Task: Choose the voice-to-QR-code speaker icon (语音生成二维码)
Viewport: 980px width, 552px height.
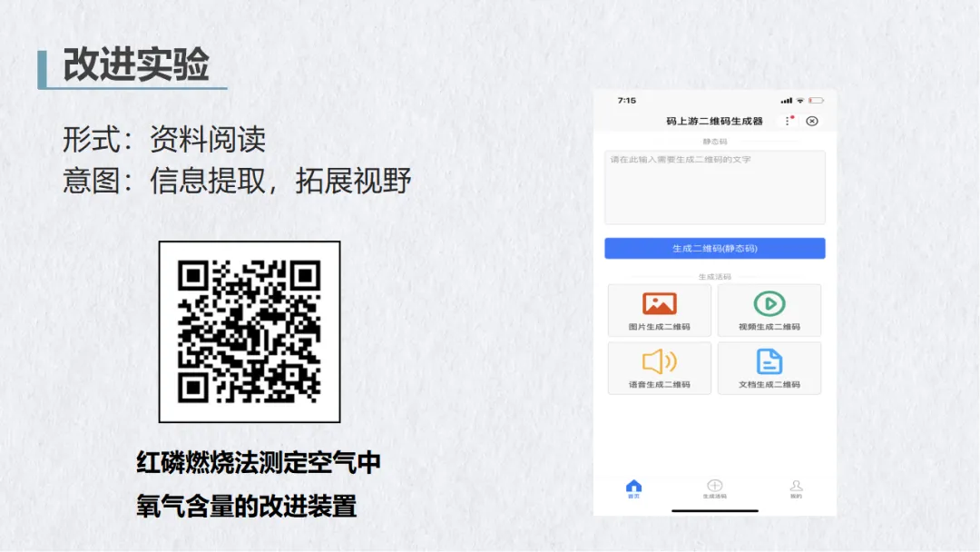Action: click(x=660, y=361)
